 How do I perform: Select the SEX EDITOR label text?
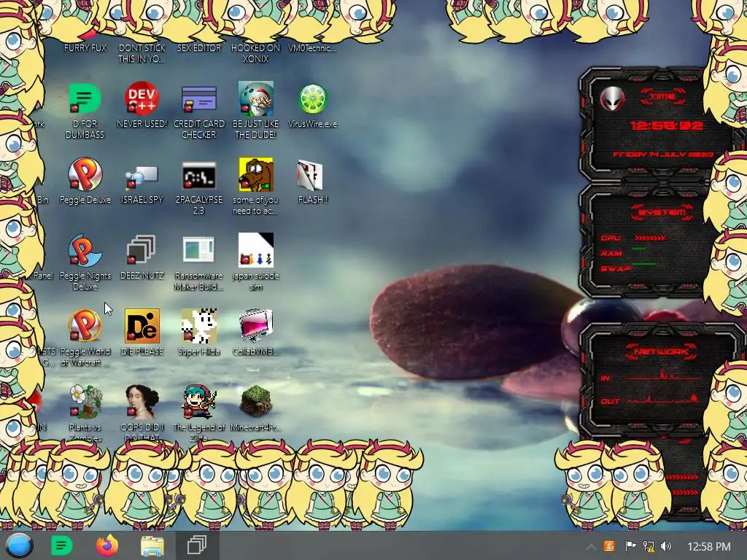point(199,47)
